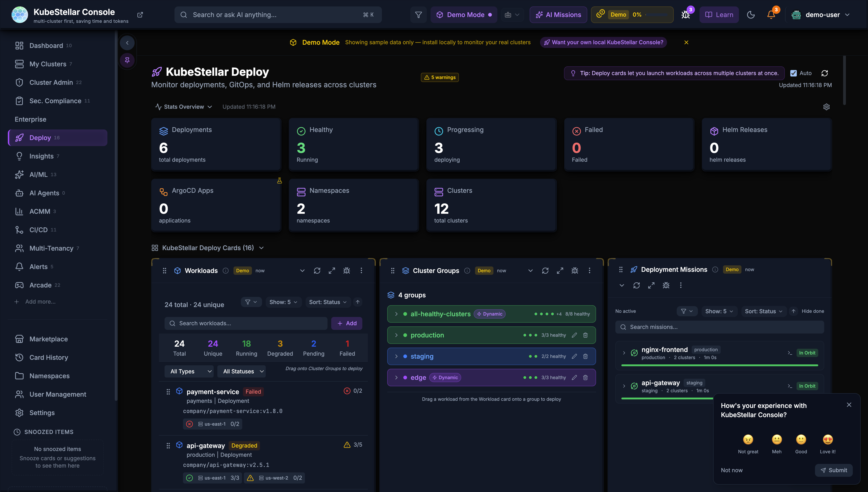Open Cluster Groups card more options
This screenshot has width=868, height=492.
589,271
